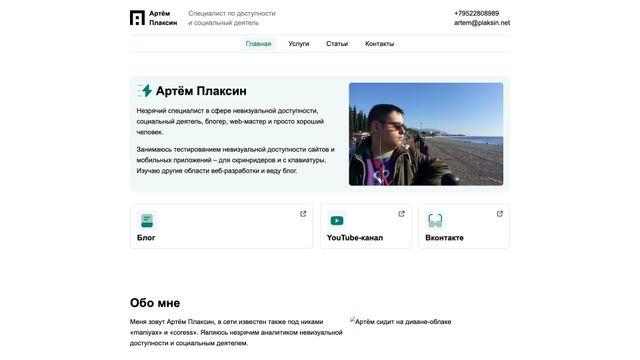Click paragraph starting 'Занимаюсь тестированием'
The image size is (640, 360).
click(x=236, y=160)
